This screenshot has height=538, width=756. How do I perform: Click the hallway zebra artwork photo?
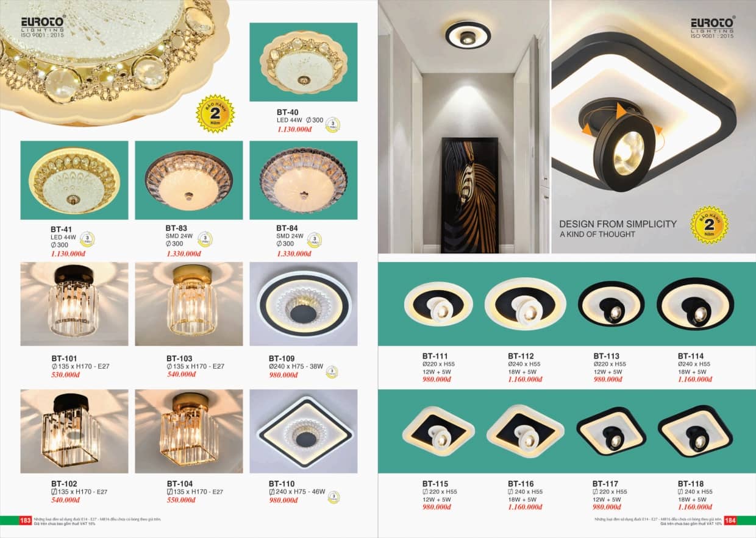click(x=469, y=195)
